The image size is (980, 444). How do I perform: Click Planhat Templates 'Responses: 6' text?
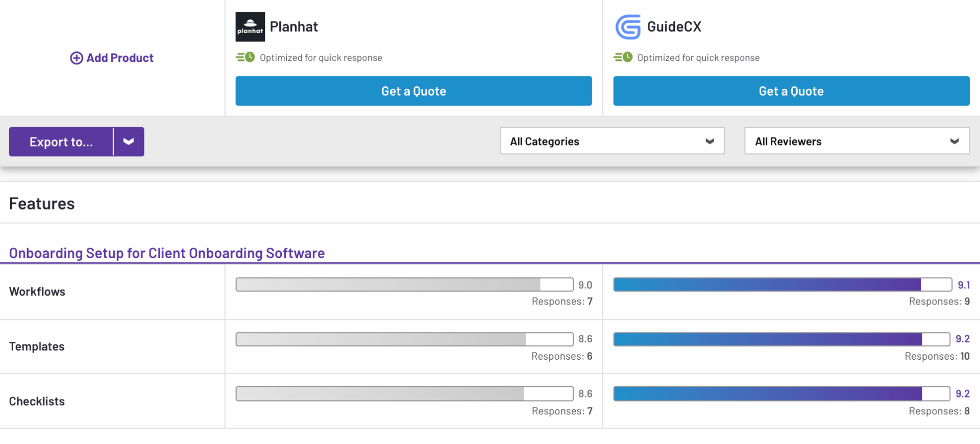coord(562,356)
